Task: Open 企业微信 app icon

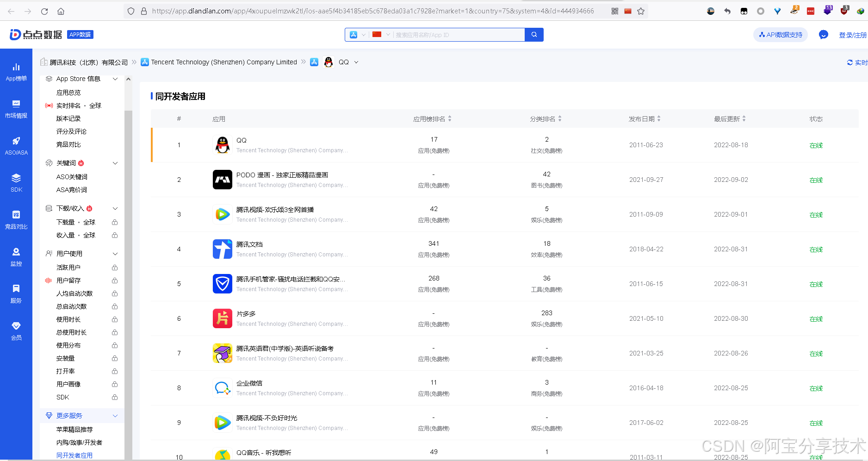Action: coord(223,388)
